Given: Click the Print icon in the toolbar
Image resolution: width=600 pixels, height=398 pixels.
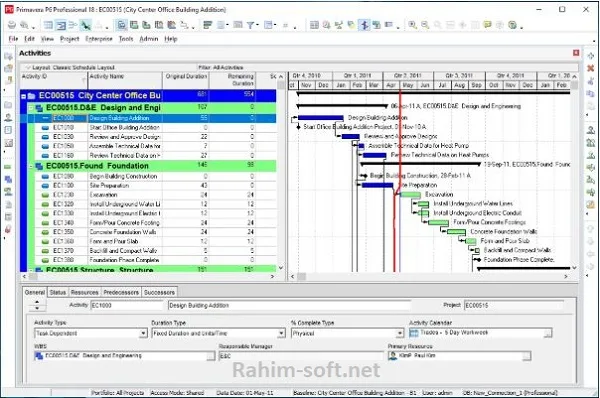Looking at the screenshot, I should pos(12,25).
